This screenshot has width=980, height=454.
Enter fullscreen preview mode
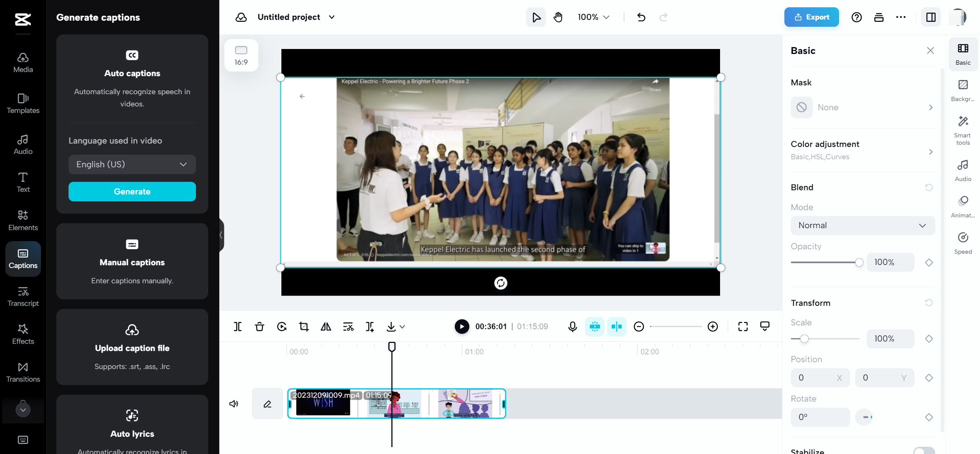tap(743, 327)
